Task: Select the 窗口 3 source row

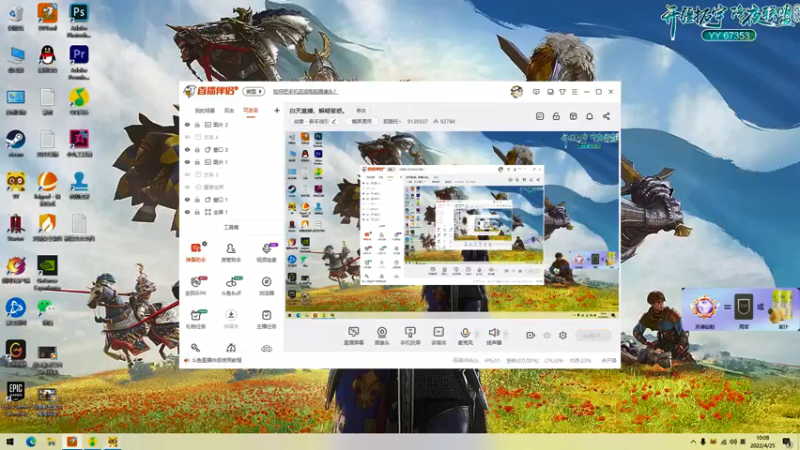Action: pyautogui.click(x=232, y=149)
